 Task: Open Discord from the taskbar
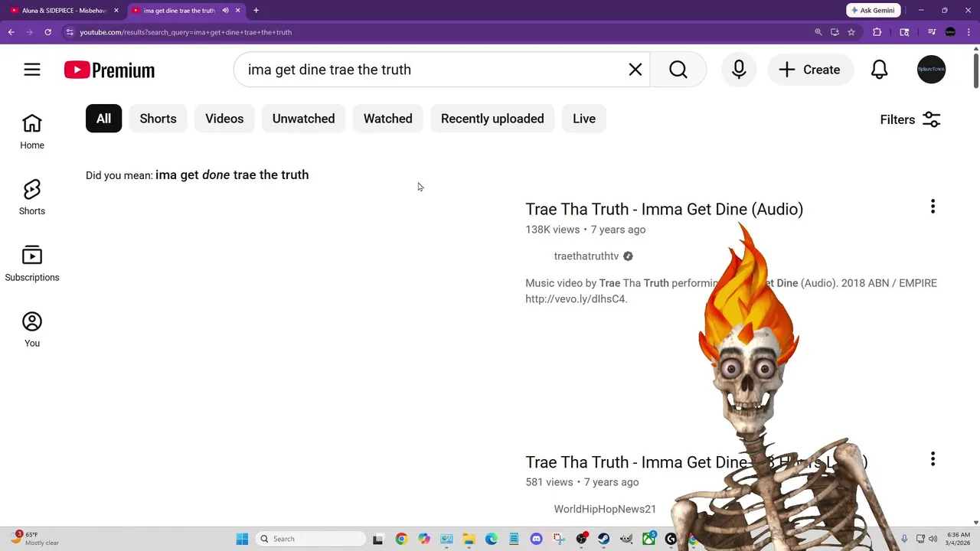coord(536,539)
